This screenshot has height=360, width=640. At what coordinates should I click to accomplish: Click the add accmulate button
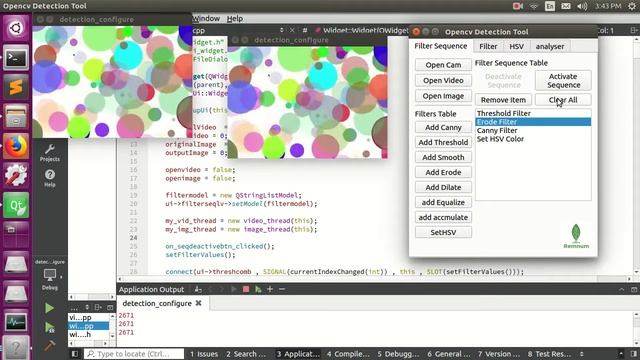pyautogui.click(x=443, y=217)
